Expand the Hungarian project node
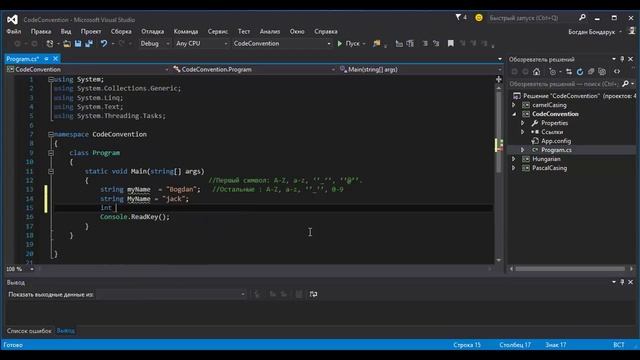Viewport: 640px width, 360px height. (x=514, y=159)
